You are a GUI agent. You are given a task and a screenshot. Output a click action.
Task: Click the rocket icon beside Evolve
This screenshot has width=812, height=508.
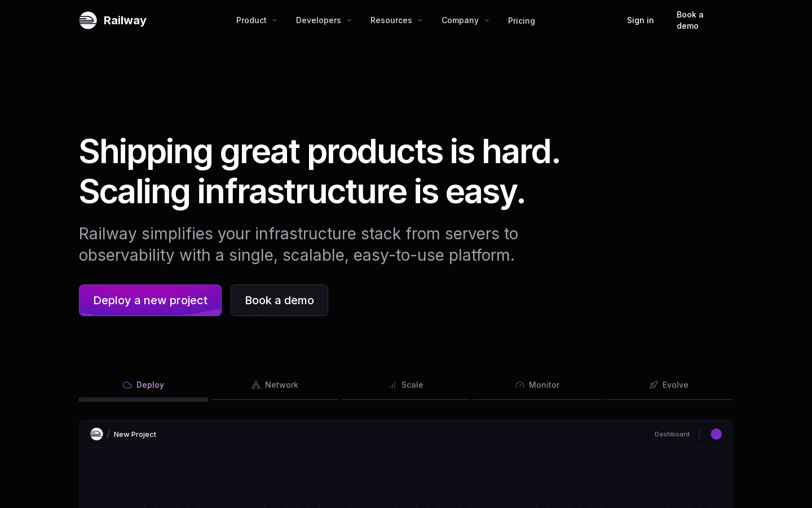point(654,385)
